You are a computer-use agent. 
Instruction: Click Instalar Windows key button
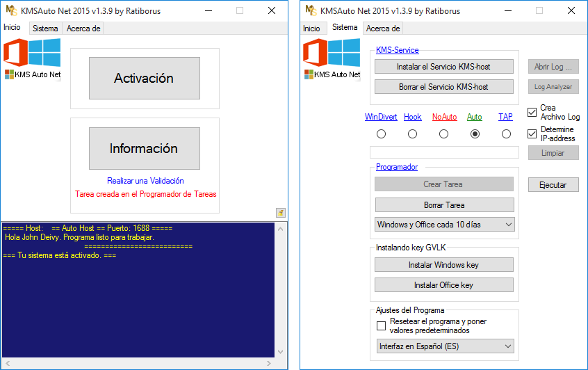click(444, 265)
